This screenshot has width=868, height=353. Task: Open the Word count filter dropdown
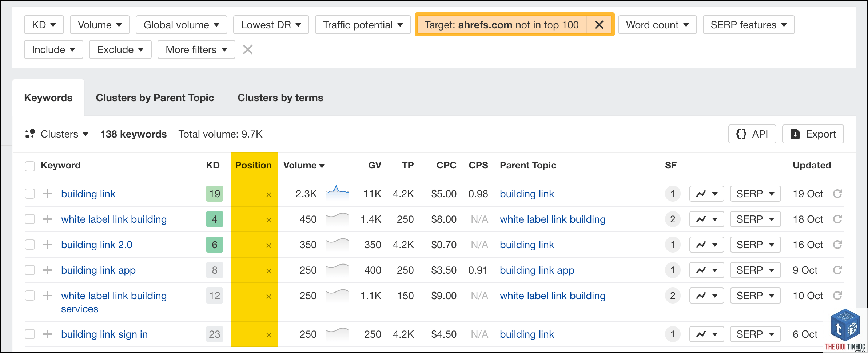pyautogui.click(x=657, y=25)
